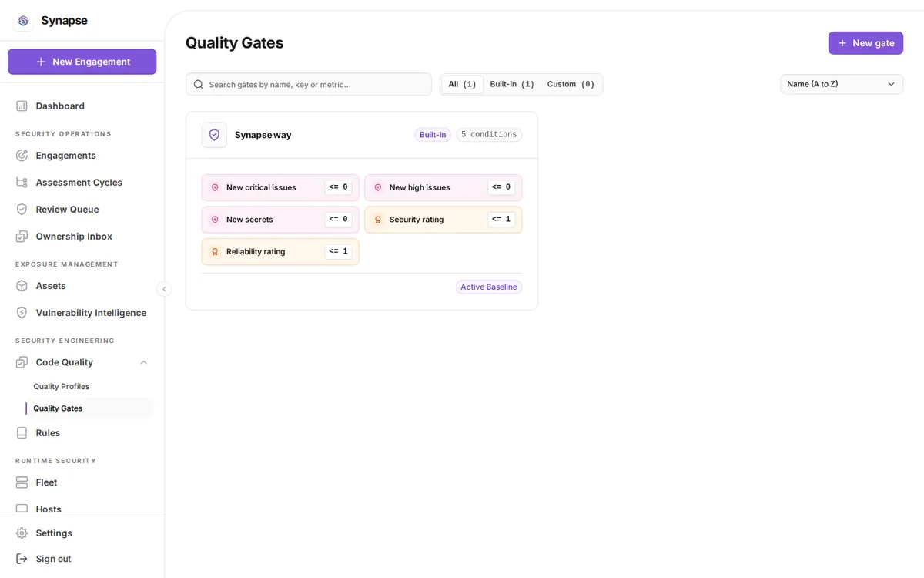Click the <= 0 value for New critical issues

(x=339, y=187)
